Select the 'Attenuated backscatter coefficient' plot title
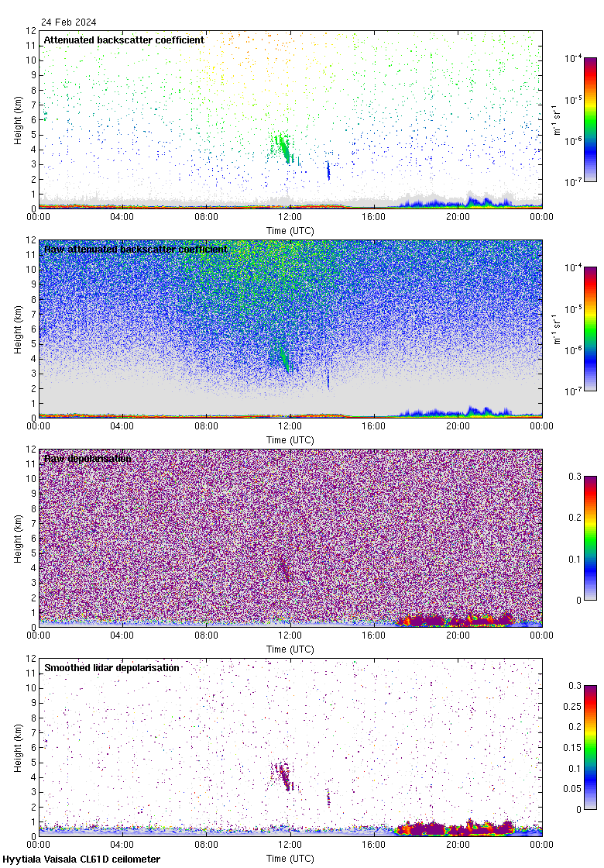Image resolution: width=604 pixels, height=868 pixels. tap(124, 40)
